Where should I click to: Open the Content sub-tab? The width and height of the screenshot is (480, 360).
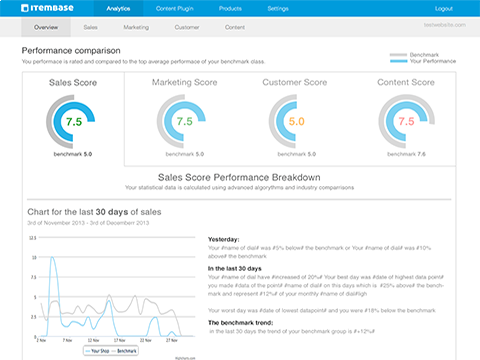tap(235, 27)
